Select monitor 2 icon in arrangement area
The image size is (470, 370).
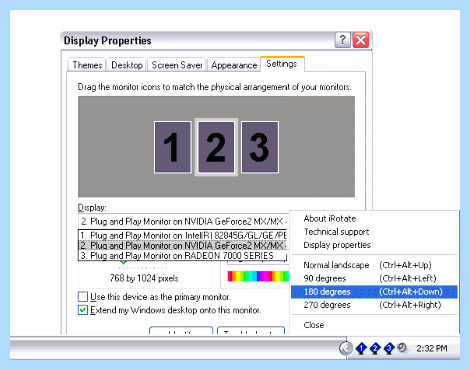click(x=216, y=147)
